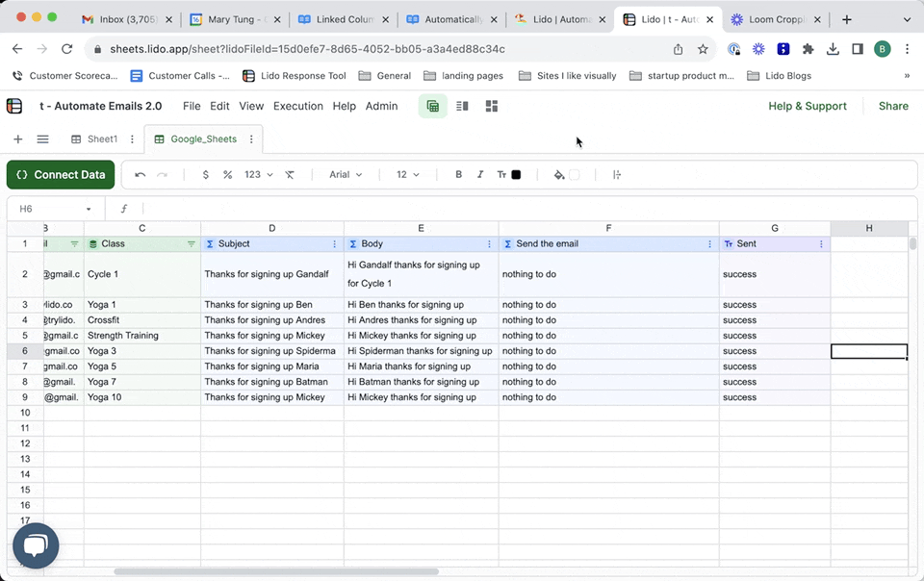The width and height of the screenshot is (924, 581).
Task: Click the undo arrow in toolbar
Action: (x=141, y=175)
